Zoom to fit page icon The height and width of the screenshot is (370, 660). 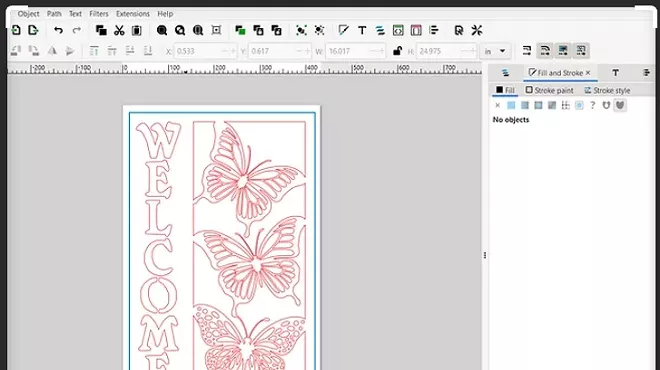point(198,30)
